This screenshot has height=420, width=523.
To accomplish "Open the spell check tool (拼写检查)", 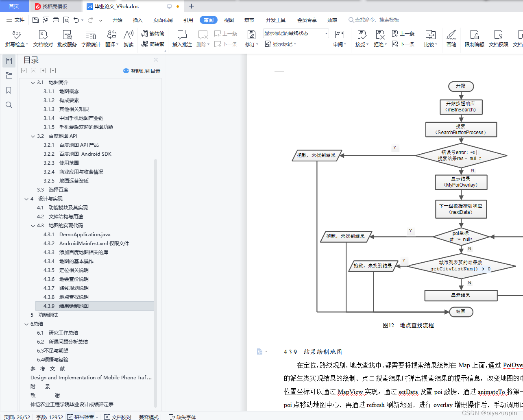I will click(17, 39).
